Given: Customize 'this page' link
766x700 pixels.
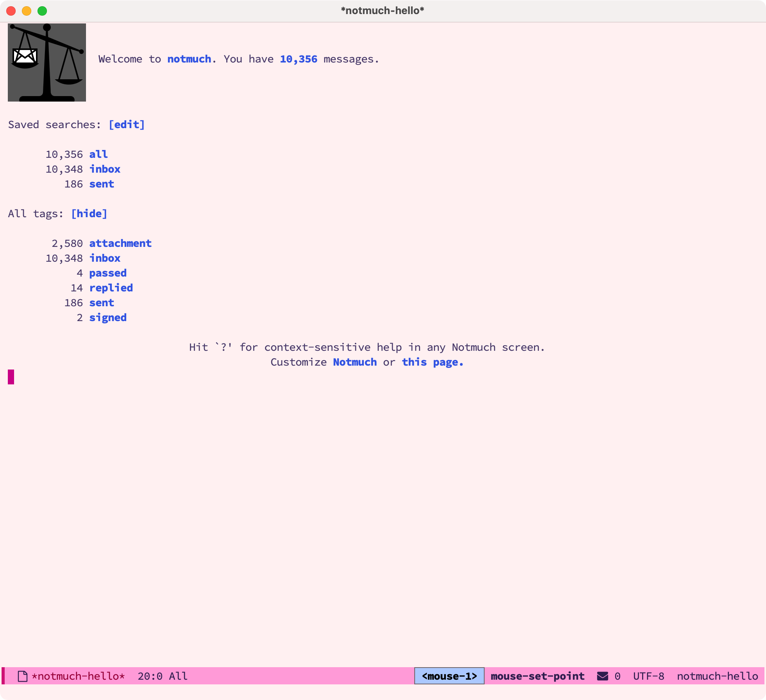Looking at the screenshot, I should click(433, 362).
